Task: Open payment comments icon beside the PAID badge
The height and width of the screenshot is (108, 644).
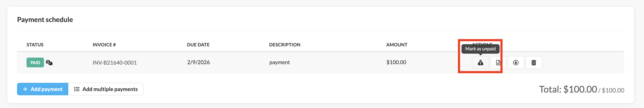Action: (49, 63)
